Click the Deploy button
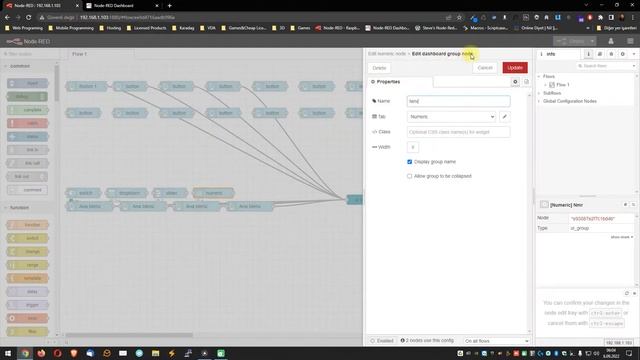Image resolution: width=640 pixels, height=360 pixels. click(x=571, y=41)
